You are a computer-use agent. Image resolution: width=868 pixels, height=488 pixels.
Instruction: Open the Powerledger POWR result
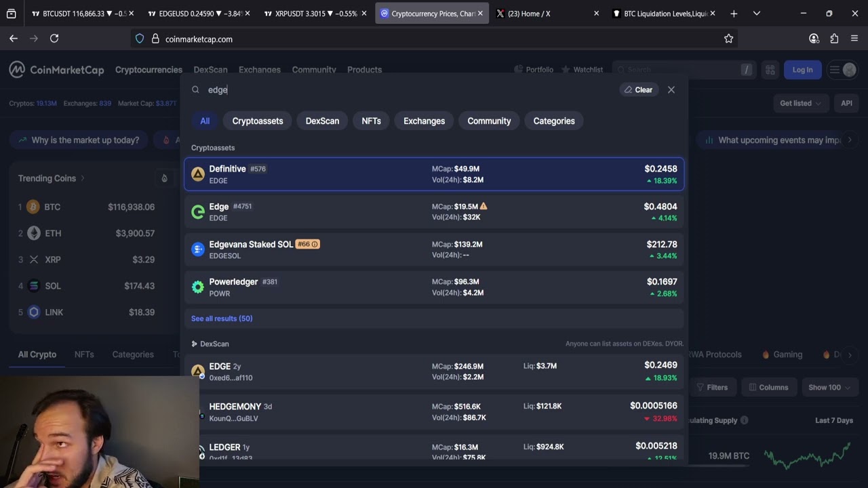coord(434,287)
